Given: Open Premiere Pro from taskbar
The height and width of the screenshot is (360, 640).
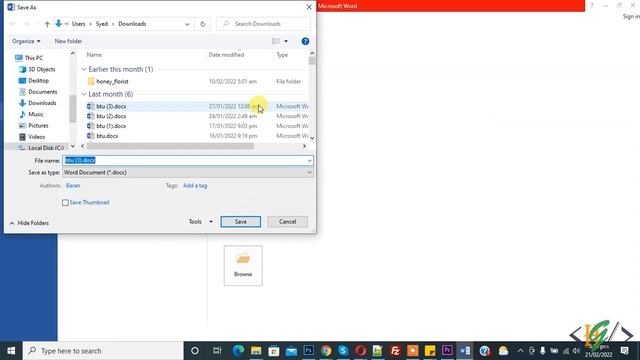Looking at the screenshot, I should tap(447, 351).
